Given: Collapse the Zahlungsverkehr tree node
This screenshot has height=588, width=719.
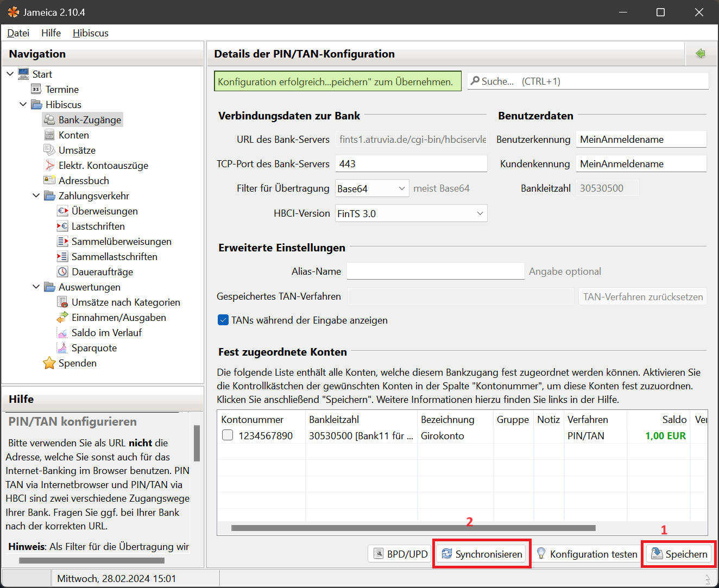Looking at the screenshot, I should coord(36,195).
